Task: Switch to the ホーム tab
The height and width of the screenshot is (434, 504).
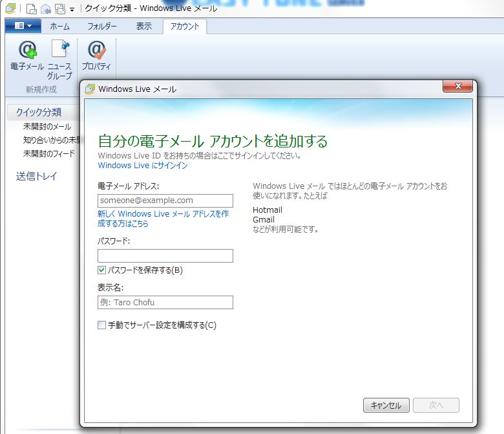Action: [59, 27]
